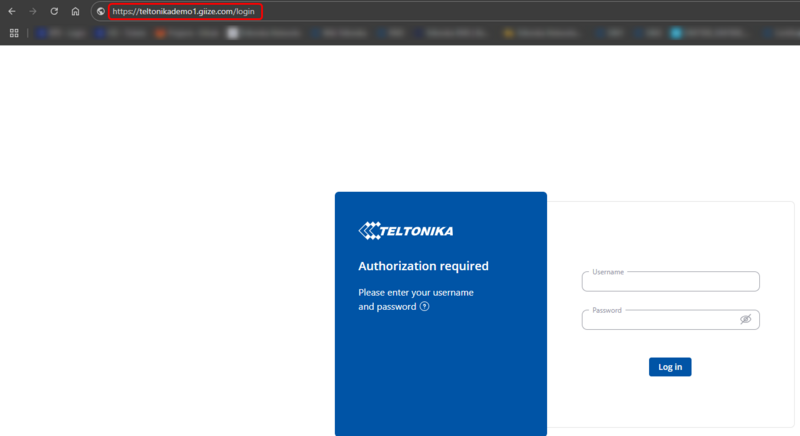Focus the Username input field
Image resolution: width=800 pixels, height=436 pixels.
tap(670, 282)
